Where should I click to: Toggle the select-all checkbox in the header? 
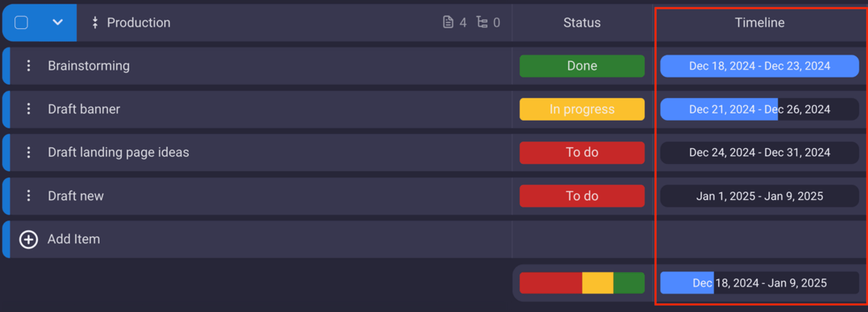point(22,22)
